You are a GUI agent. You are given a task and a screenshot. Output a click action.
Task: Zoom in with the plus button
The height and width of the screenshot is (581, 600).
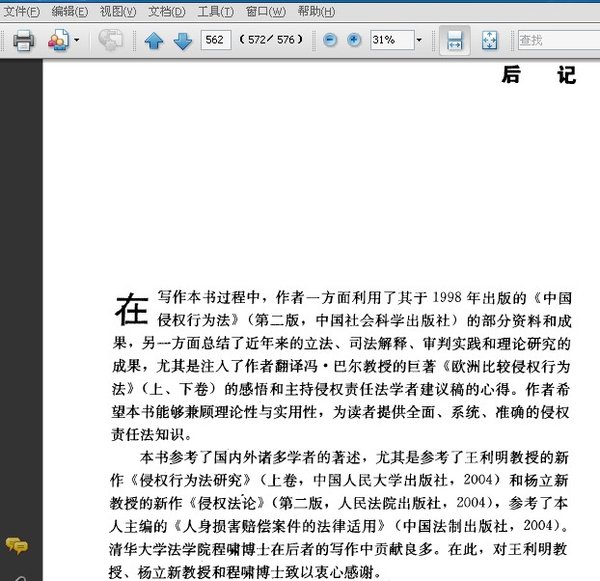[x=354, y=40]
